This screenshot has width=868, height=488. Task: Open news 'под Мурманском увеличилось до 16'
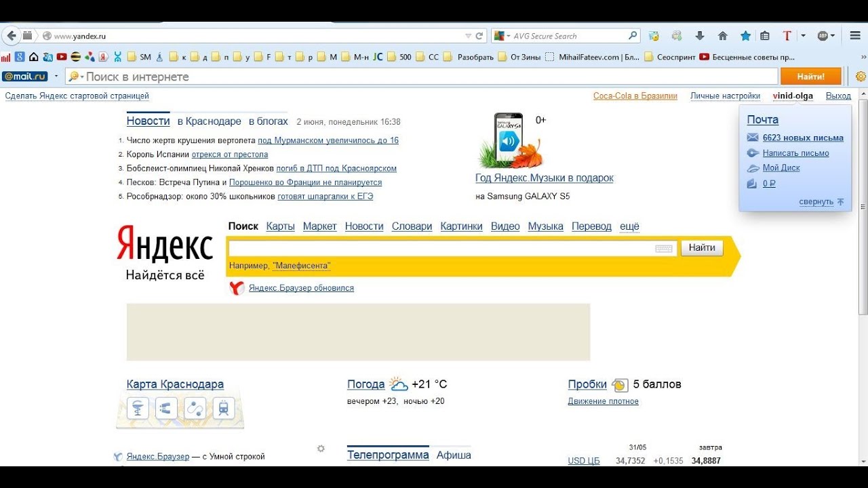point(328,140)
